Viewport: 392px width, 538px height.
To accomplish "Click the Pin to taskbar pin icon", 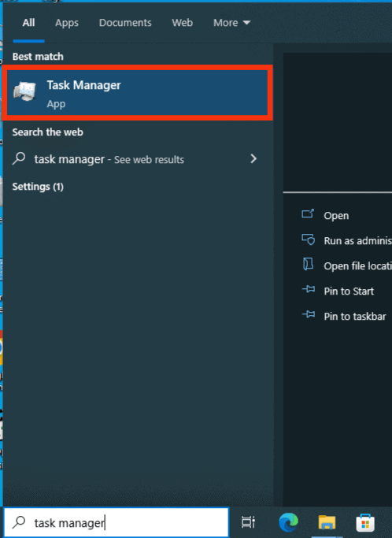I will [x=309, y=314].
